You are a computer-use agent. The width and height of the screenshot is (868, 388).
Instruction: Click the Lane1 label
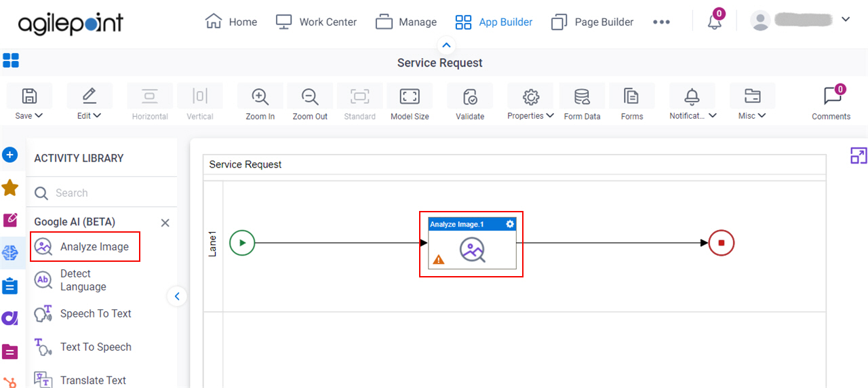click(x=213, y=244)
